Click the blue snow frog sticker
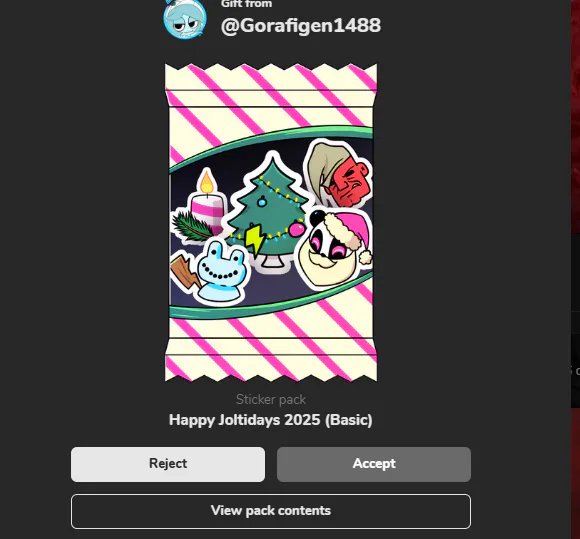The image size is (580, 539). (x=222, y=273)
